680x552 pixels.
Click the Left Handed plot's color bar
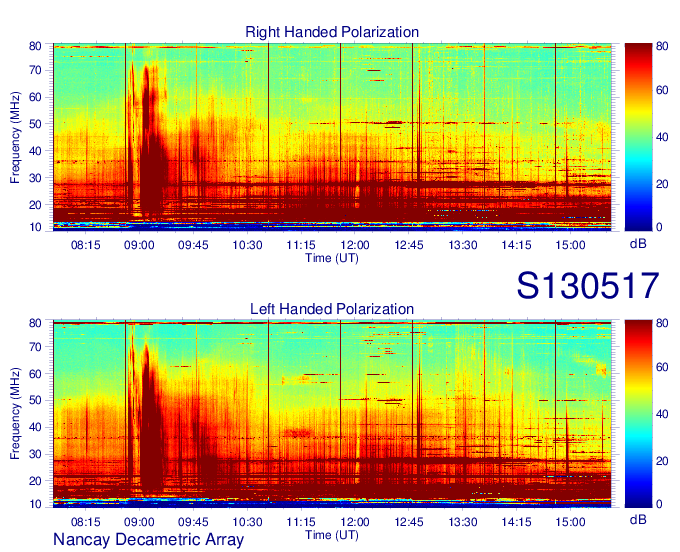(638, 414)
